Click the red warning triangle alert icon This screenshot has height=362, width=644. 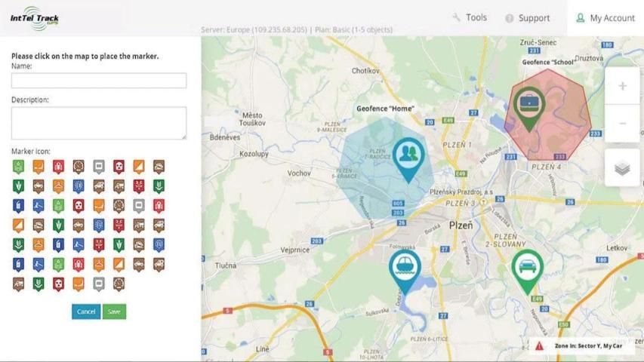[x=539, y=345]
